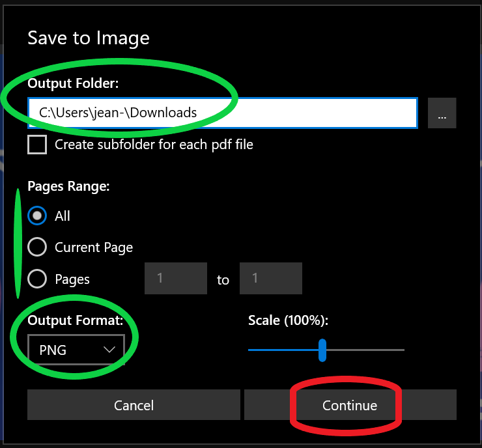This screenshot has height=448, width=482.
Task: Click the Output Folder path field
Action: click(x=221, y=113)
